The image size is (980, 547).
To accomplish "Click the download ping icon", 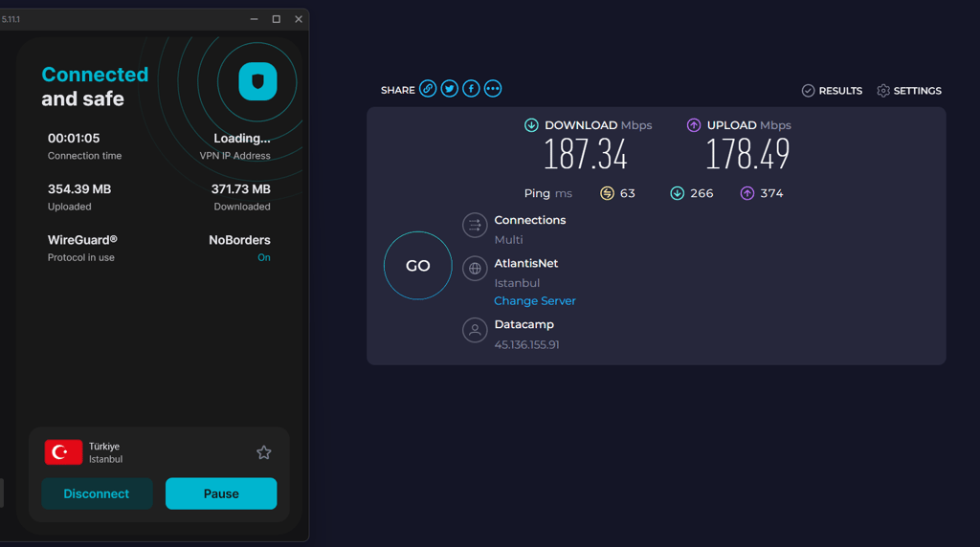I will click(677, 193).
